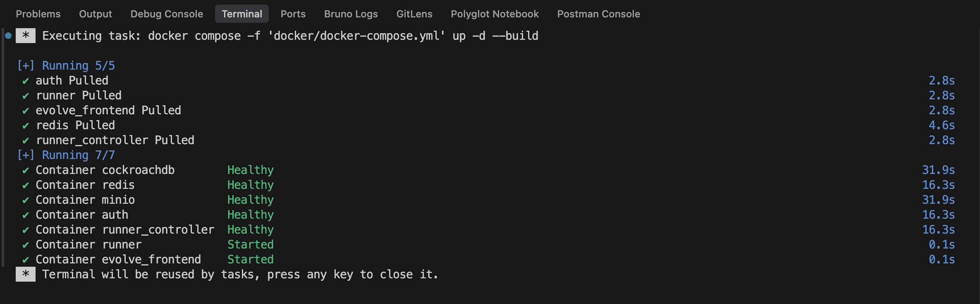980x304 pixels.
Task: Click the check icon beside Container minio
Action: pos(26,200)
